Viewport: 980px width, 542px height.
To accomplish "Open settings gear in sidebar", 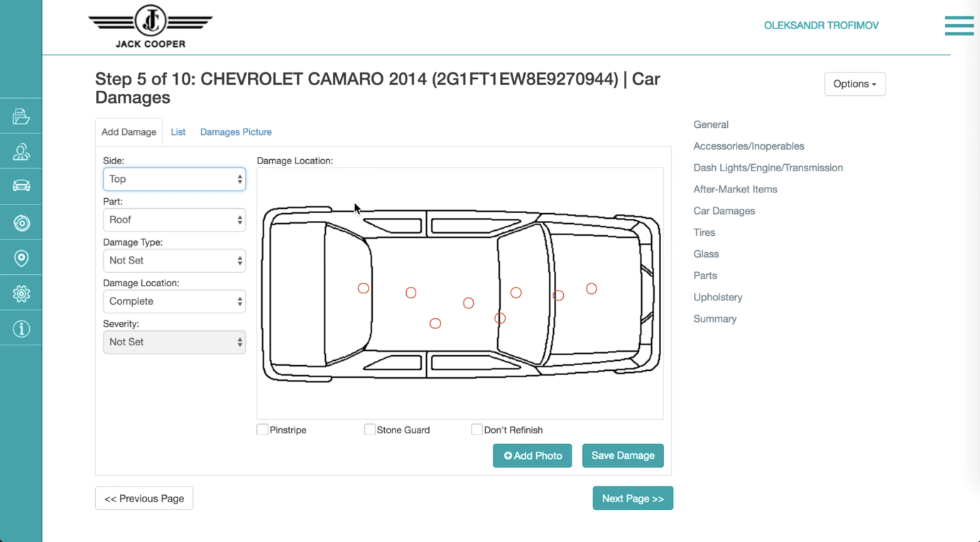I will 21,293.
